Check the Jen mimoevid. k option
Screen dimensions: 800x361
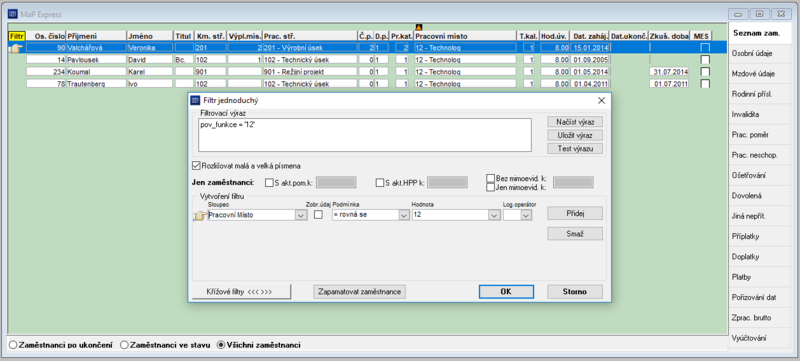point(490,187)
